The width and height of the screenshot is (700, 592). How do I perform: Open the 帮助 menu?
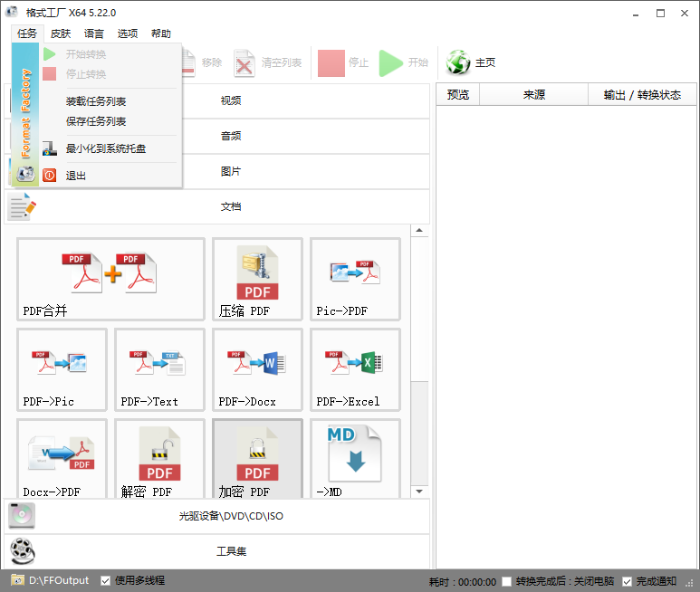point(160,33)
